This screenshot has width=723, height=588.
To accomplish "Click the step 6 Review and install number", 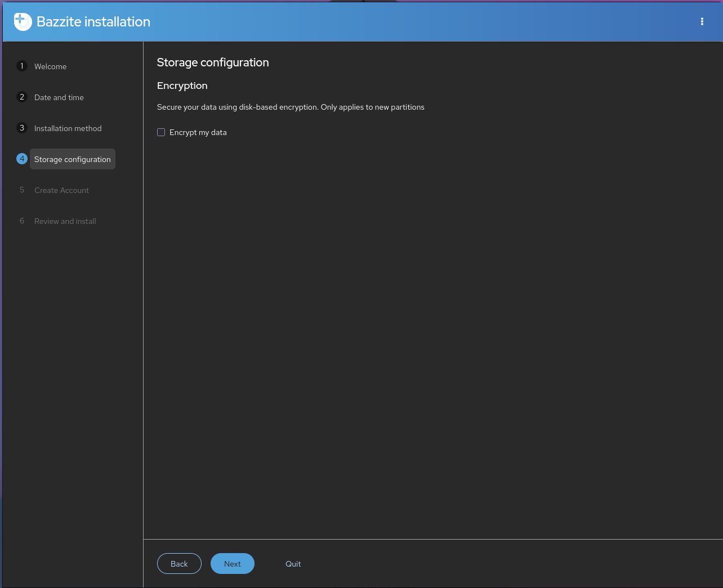I will (x=21, y=221).
